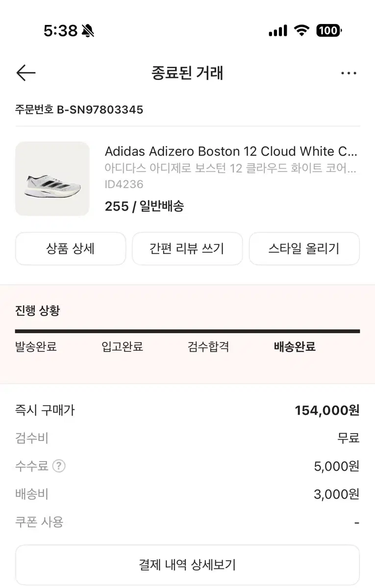Viewport: 375px width, 588px height.
Task: Tap the fee help question mark icon
Action: pyautogui.click(x=59, y=466)
